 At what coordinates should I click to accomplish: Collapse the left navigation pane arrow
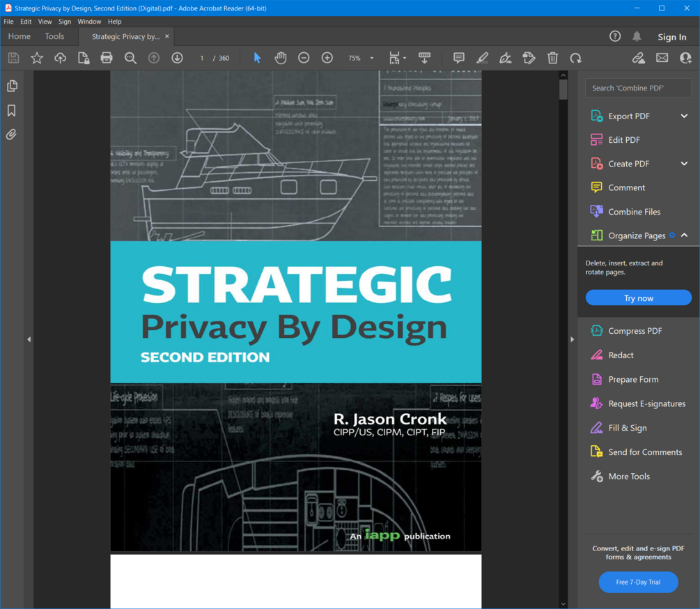pos(29,339)
